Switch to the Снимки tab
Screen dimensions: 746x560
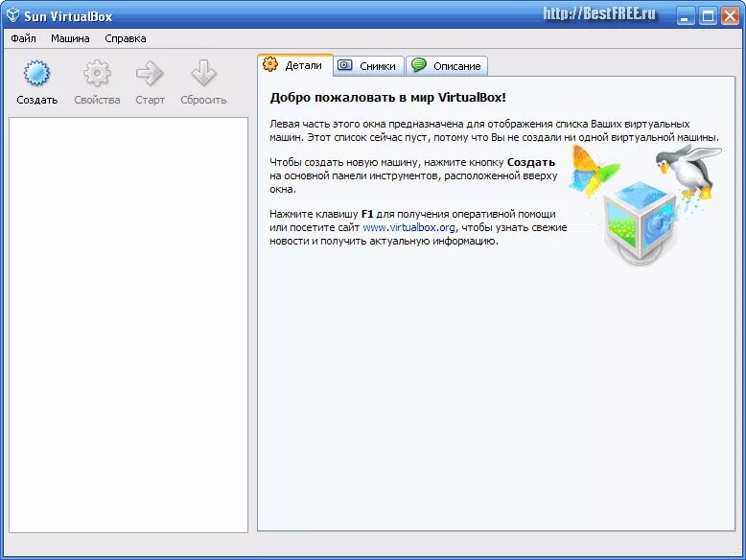[369, 66]
